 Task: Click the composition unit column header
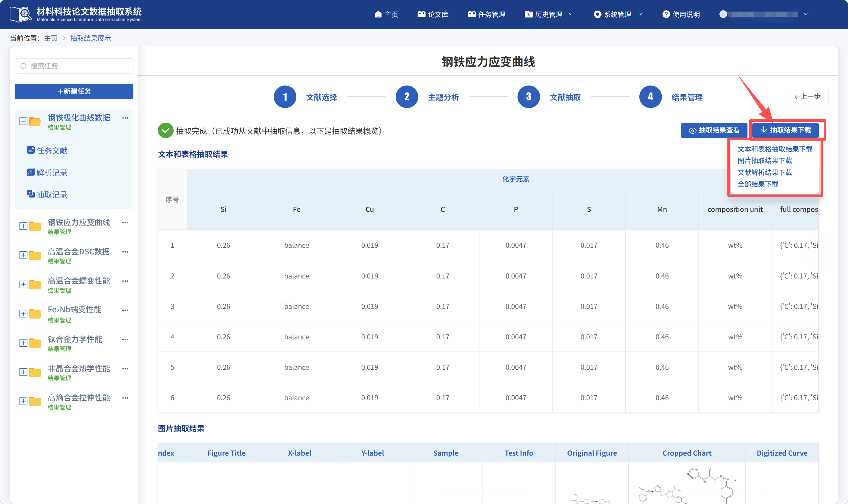[735, 209]
